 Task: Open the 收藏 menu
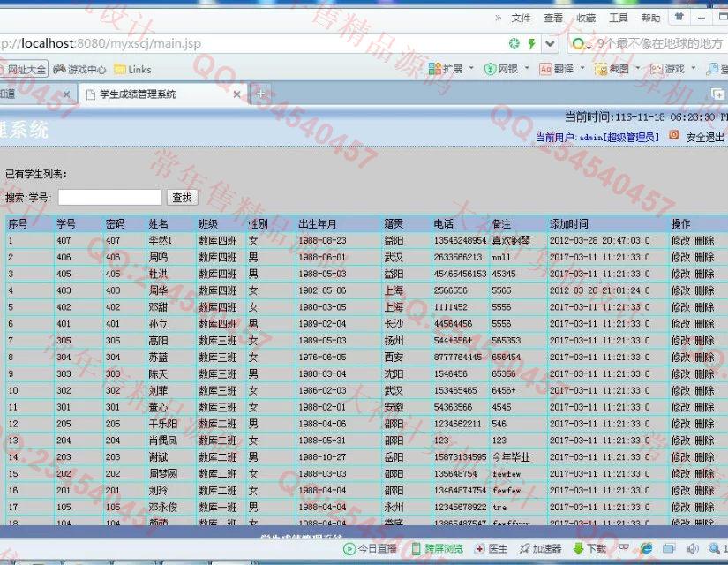tap(585, 19)
